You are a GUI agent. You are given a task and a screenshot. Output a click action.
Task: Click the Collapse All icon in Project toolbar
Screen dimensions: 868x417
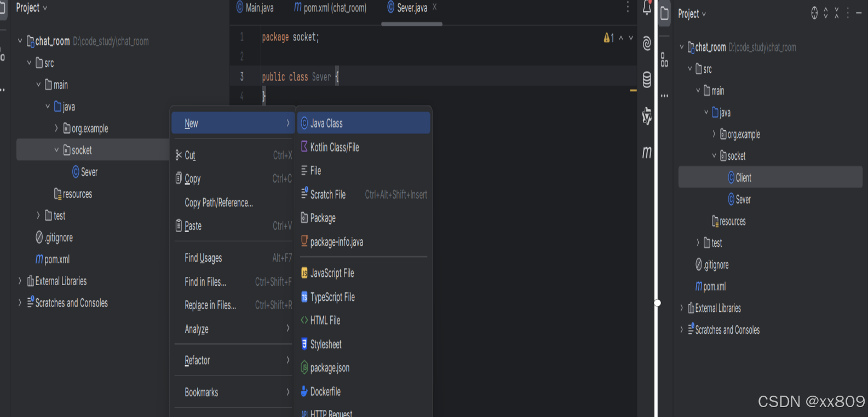coord(837,13)
